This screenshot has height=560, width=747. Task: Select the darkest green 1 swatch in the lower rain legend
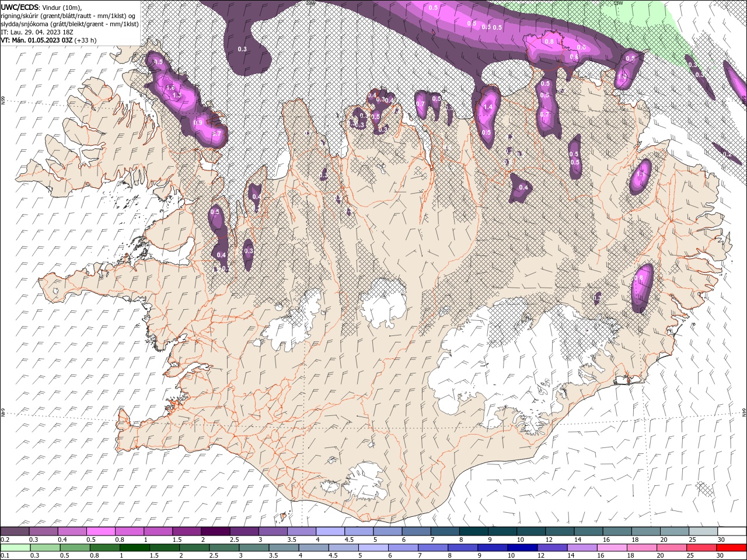click(134, 548)
